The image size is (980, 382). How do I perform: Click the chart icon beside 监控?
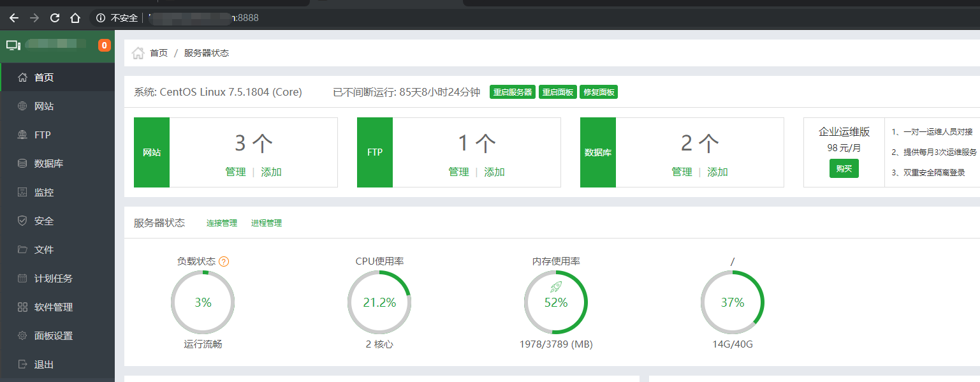[x=22, y=192]
